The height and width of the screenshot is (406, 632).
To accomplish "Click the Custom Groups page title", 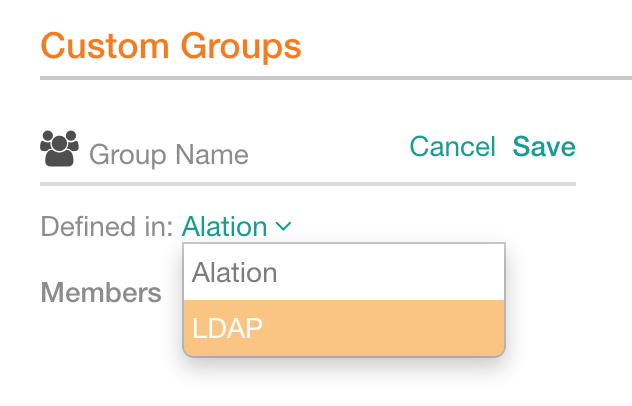I will click(x=171, y=46).
